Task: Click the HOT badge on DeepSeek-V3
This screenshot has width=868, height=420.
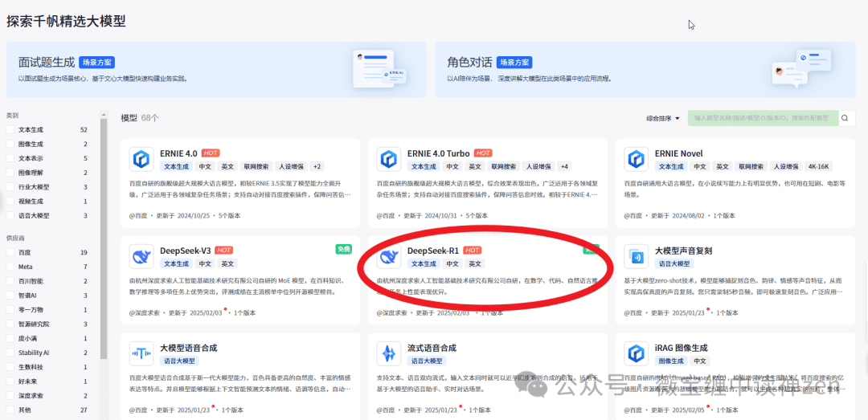Action: click(x=223, y=251)
